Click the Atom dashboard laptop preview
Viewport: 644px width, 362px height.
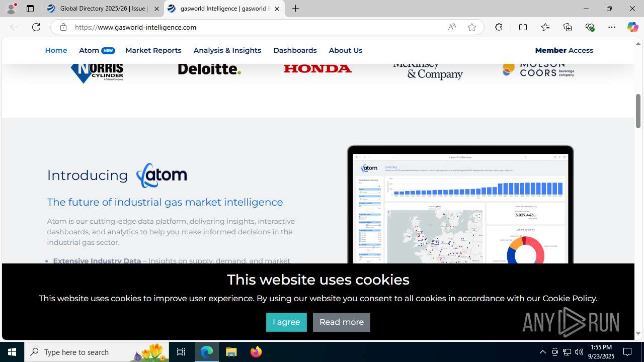click(460, 205)
